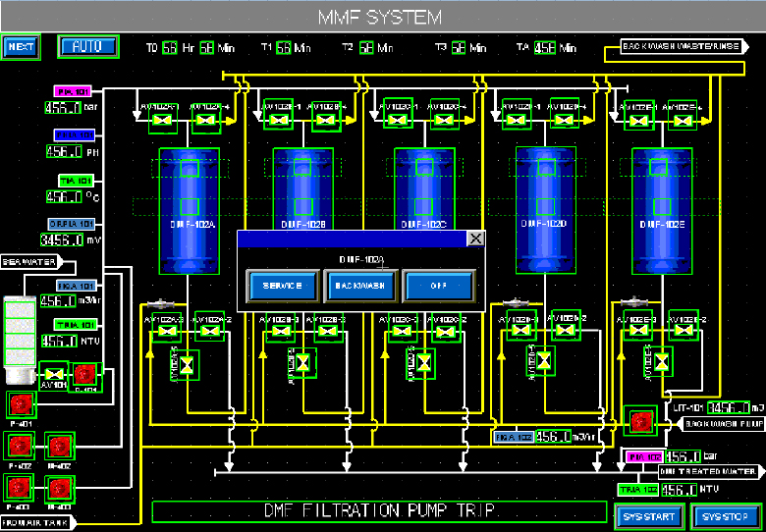Click the 3456.0 mV ORP reading
This screenshot has width=766, height=532.
[x=63, y=239]
